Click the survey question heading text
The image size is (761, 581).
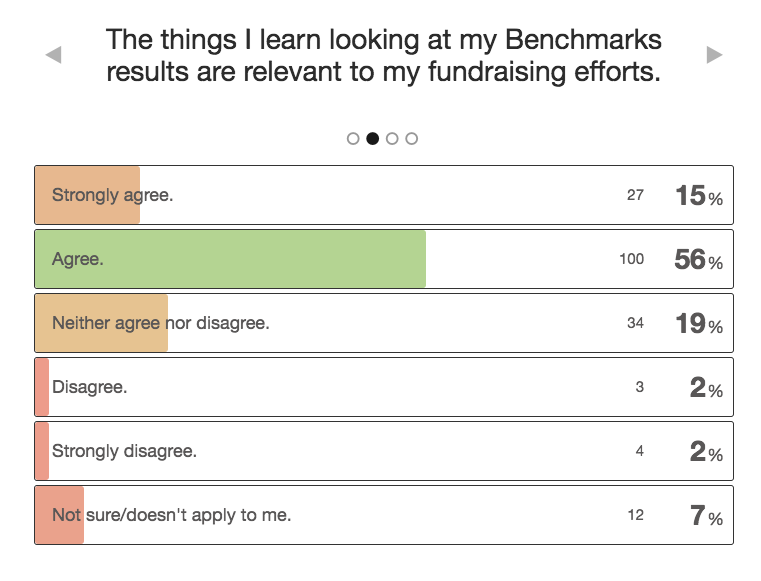point(383,55)
